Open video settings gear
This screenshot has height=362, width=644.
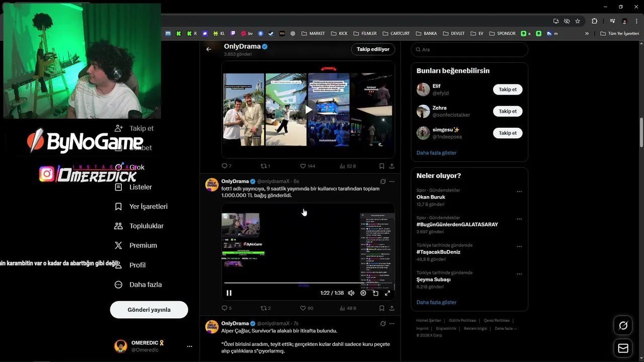tap(363, 293)
